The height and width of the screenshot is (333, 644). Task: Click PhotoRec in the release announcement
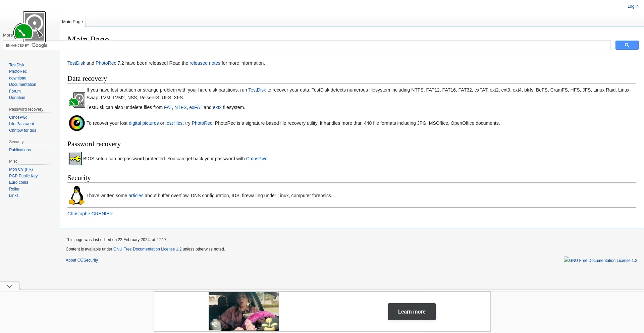click(x=106, y=63)
